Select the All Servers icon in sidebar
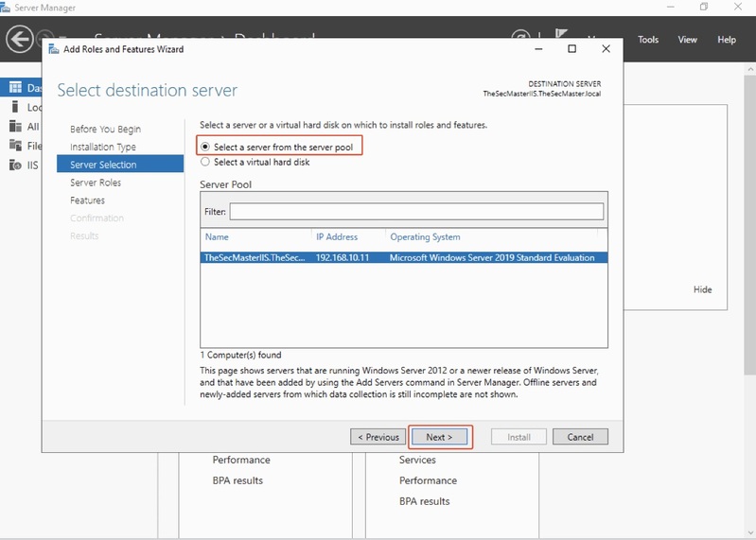The height and width of the screenshot is (540, 756). tap(15, 126)
